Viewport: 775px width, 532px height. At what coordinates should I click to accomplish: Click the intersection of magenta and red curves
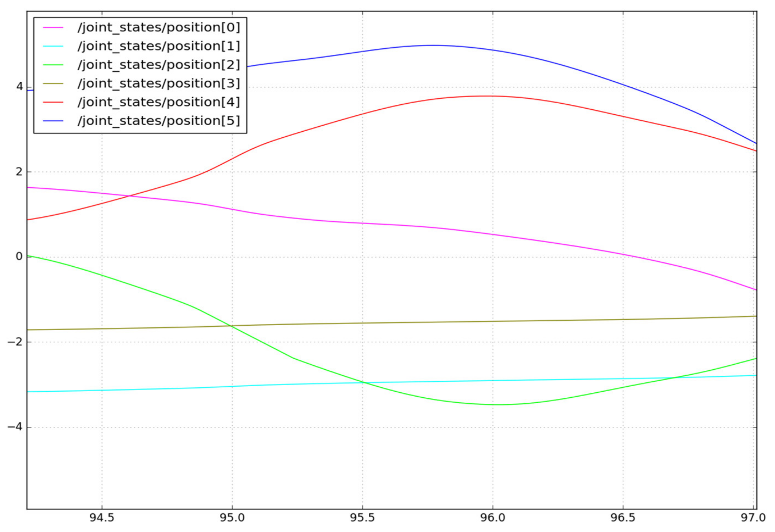(130, 196)
